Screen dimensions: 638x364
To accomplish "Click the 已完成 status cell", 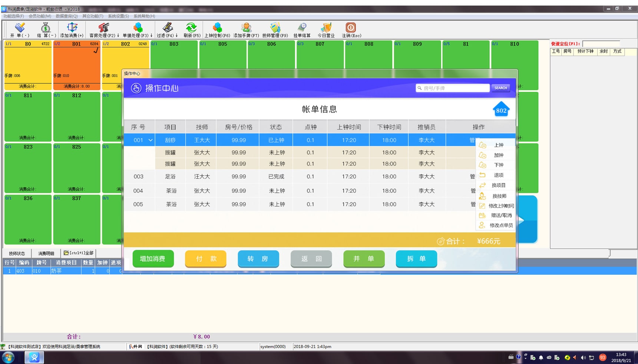I will pyautogui.click(x=276, y=176).
